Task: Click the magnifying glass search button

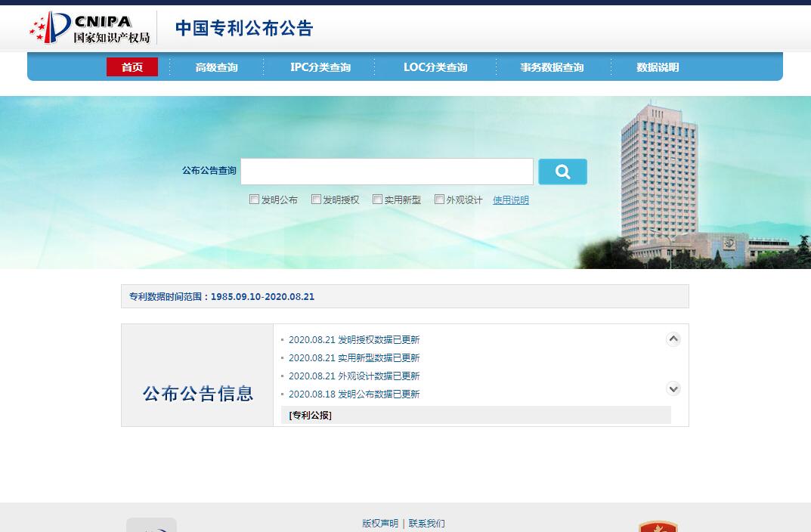Action: (x=562, y=172)
